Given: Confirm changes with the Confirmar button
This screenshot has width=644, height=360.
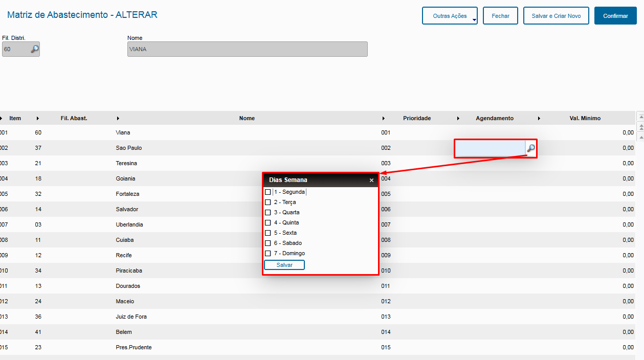Looking at the screenshot, I should [615, 16].
